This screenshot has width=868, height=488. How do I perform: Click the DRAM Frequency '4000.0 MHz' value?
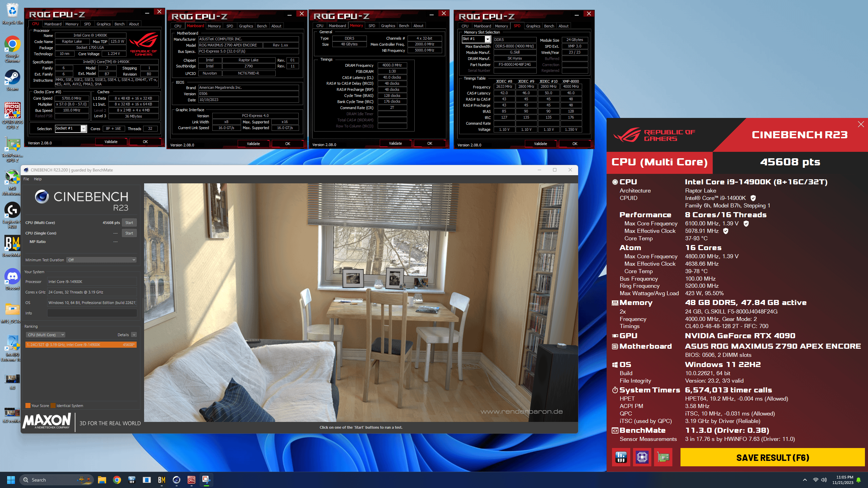392,65
